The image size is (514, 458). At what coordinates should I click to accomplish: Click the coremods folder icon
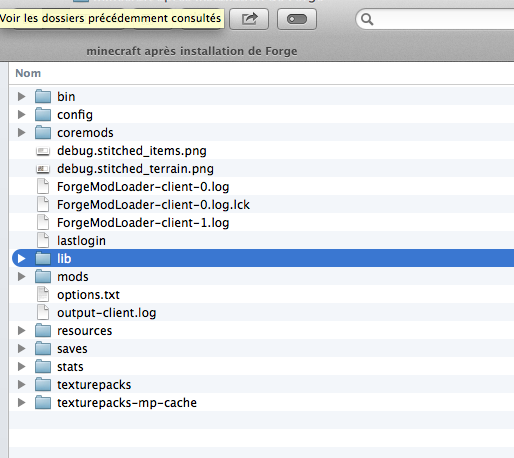pos(43,132)
